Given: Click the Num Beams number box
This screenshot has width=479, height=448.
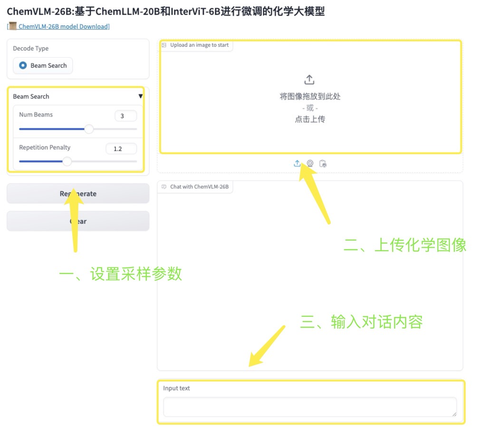Looking at the screenshot, I should tap(125, 116).
